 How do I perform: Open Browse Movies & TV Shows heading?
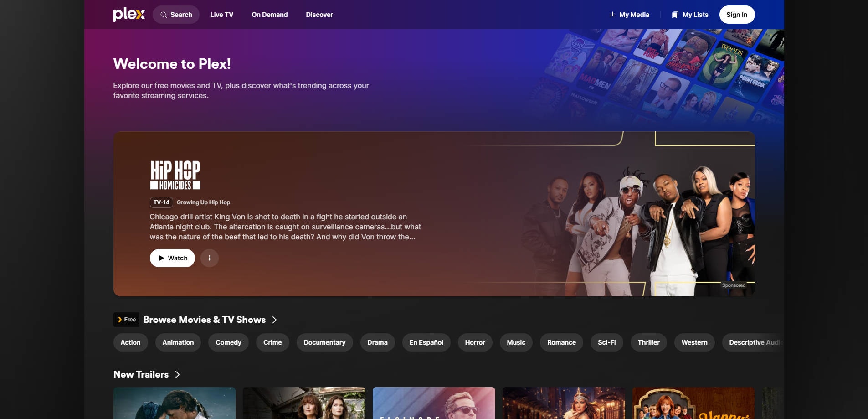[x=204, y=320]
